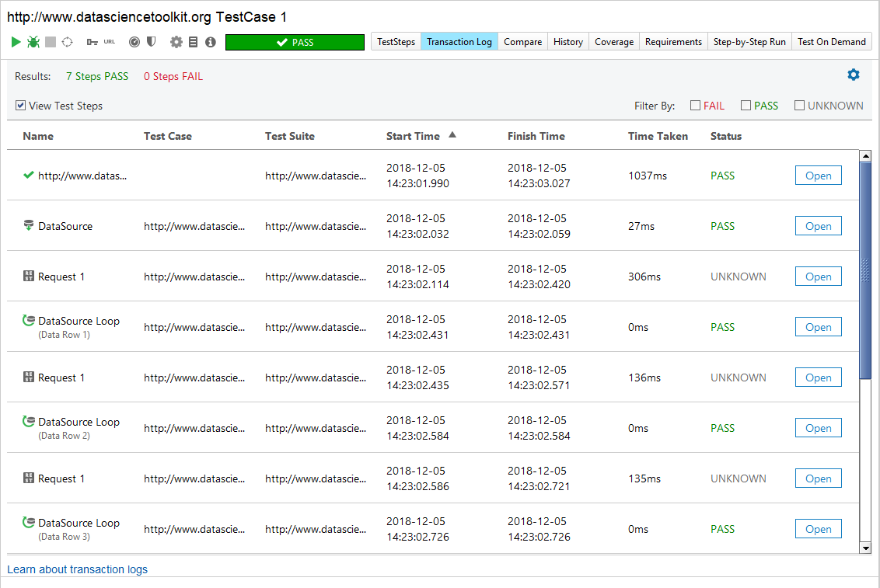Click the Test Suite column header
Screen dimensions: 880x588
click(x=290, y=136)
